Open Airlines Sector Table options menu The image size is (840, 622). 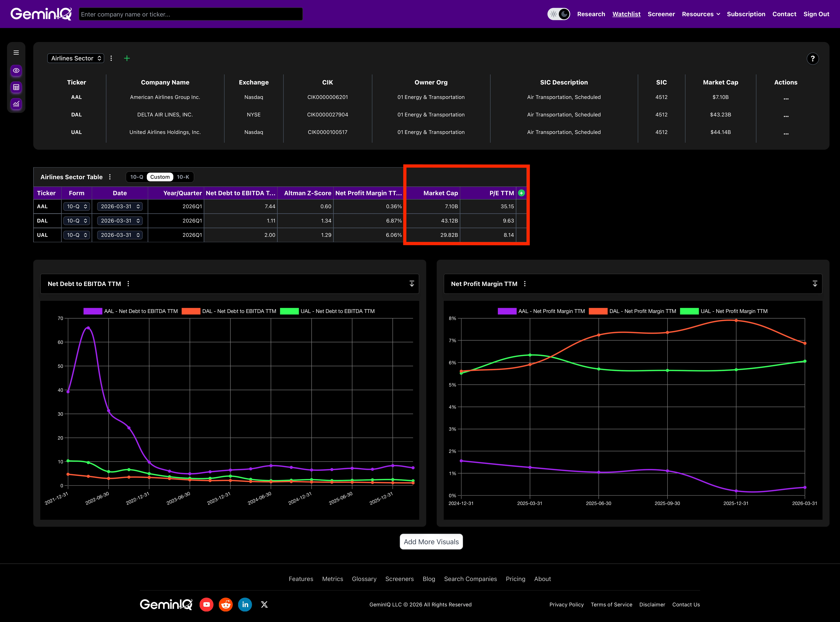pos(110,177)
